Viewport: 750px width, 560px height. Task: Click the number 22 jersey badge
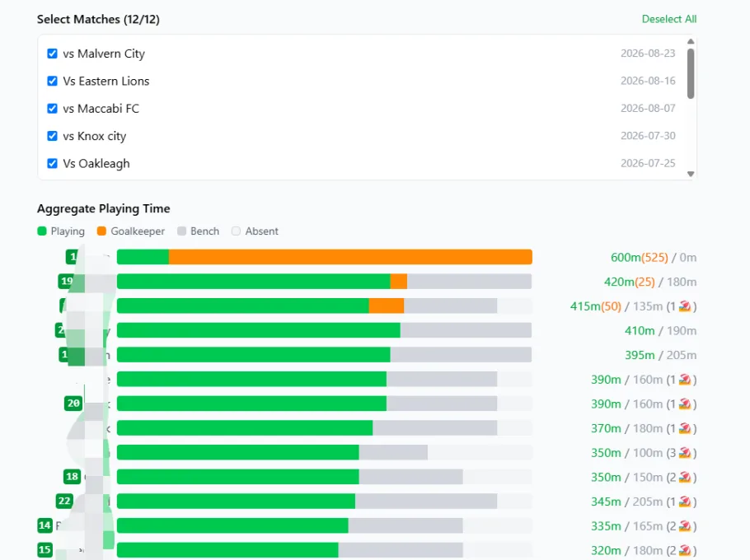[x=64, y=501]
